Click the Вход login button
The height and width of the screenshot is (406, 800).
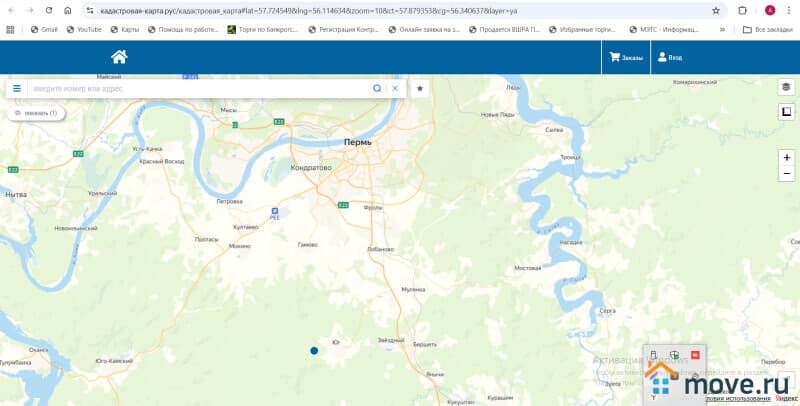tap(669, 58)
